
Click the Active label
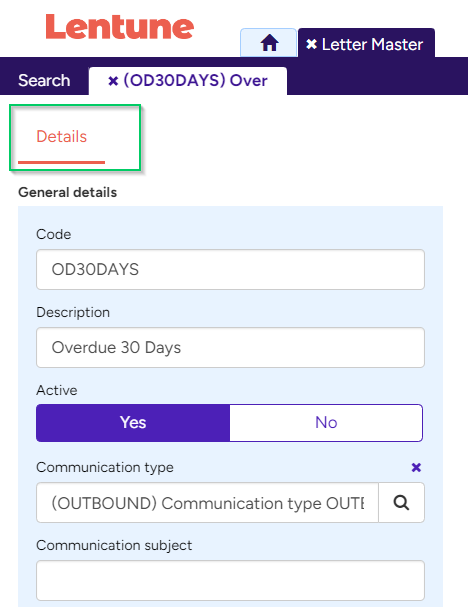[x=57, y=390]
